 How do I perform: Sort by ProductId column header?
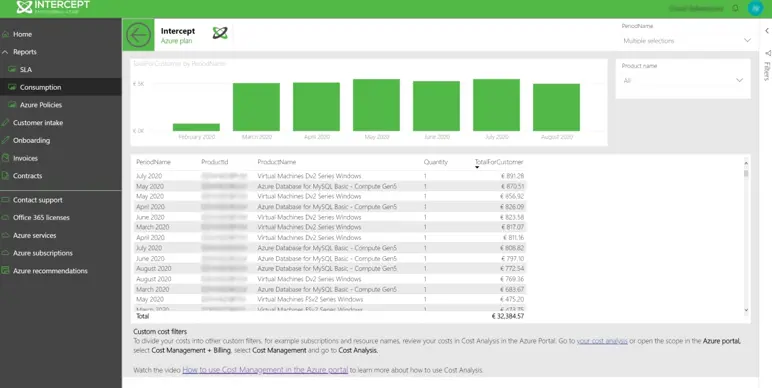215,162
